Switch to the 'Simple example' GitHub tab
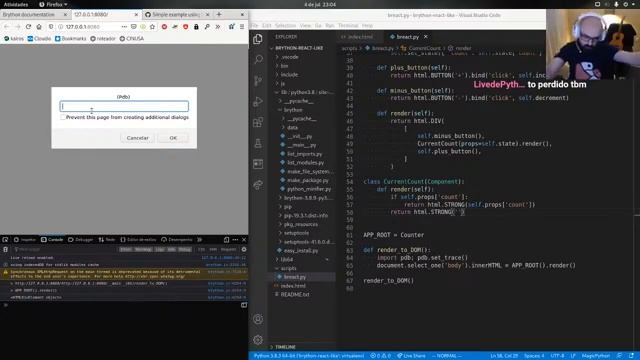This screenshot has width=640, height=360. pos(176,14)
